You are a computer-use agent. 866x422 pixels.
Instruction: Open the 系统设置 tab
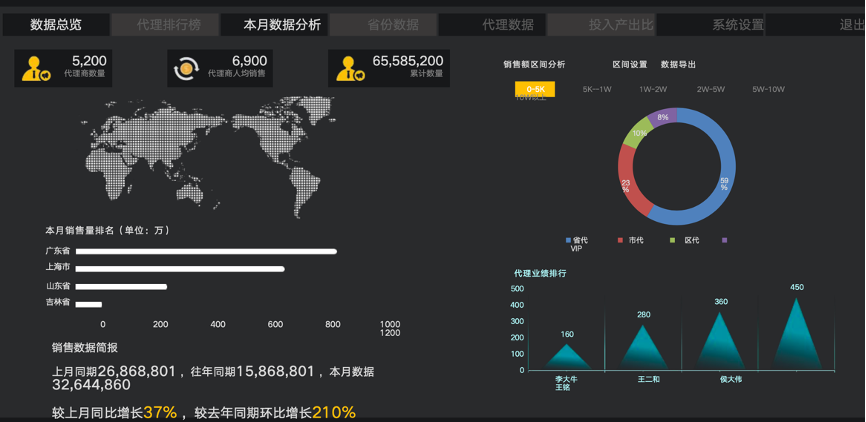pos(738,25)
